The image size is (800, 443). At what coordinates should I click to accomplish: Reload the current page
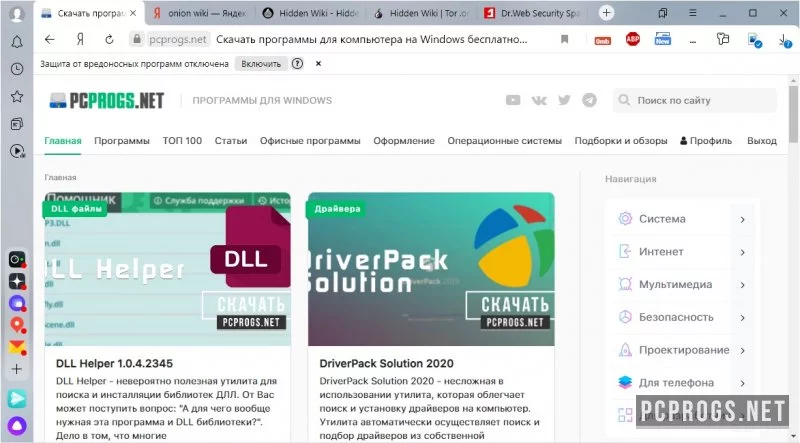109,39
